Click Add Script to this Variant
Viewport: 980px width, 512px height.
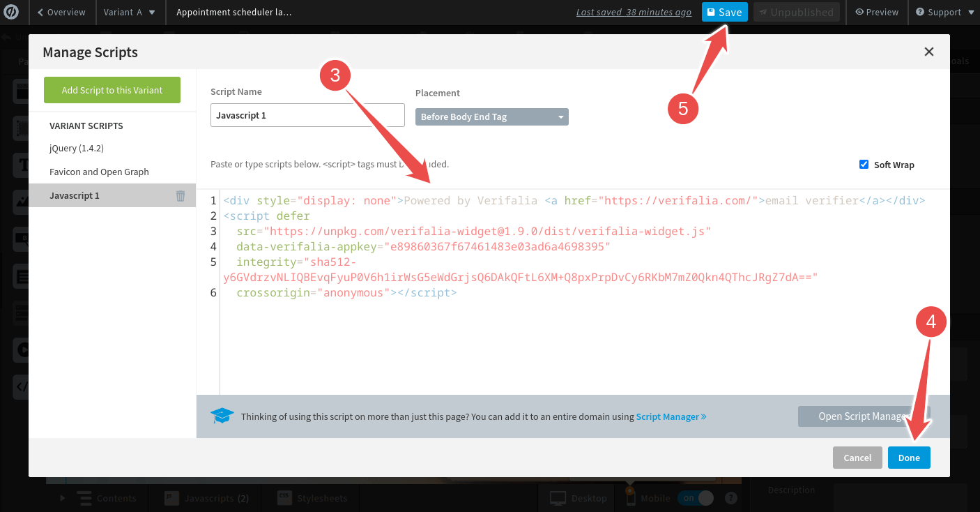[112, 89]
